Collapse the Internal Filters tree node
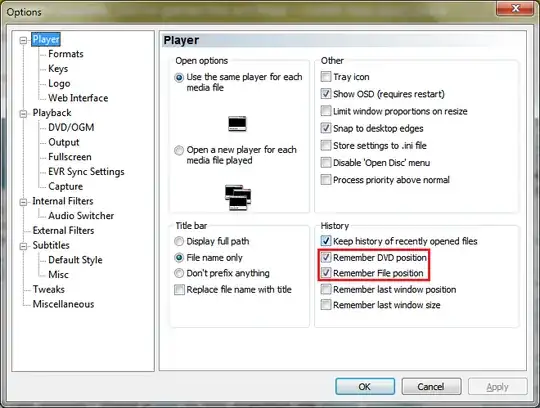540x408 pixels. coord(23,202)
